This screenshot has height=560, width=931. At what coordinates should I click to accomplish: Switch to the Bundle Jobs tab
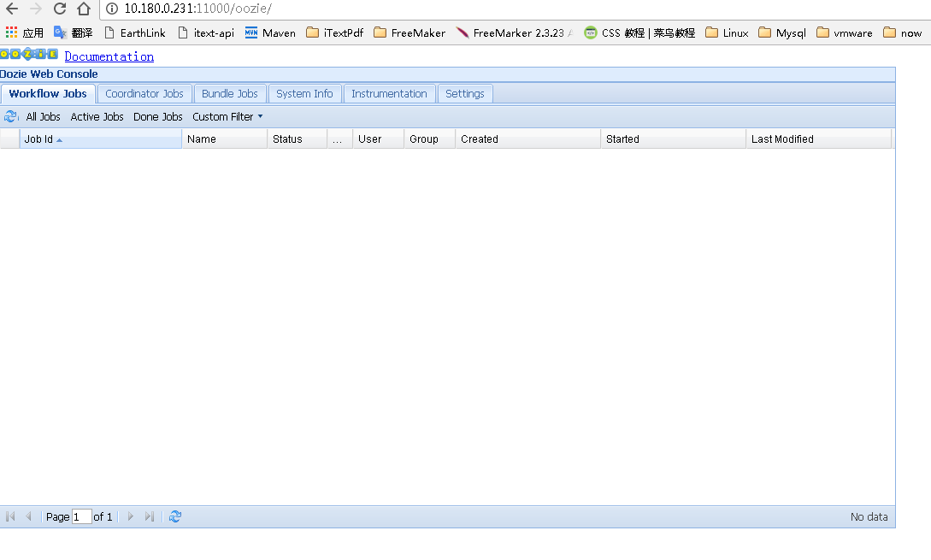click(x=230, y=94)
